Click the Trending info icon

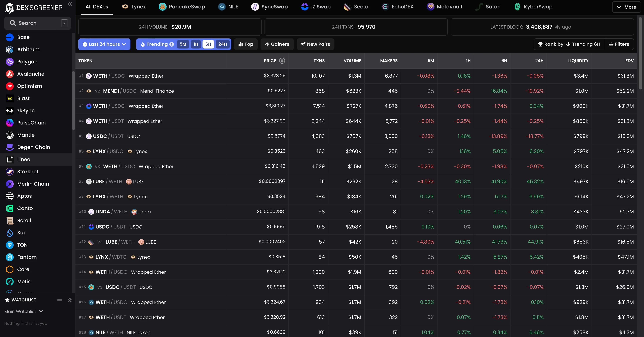(x=171, y=44)
